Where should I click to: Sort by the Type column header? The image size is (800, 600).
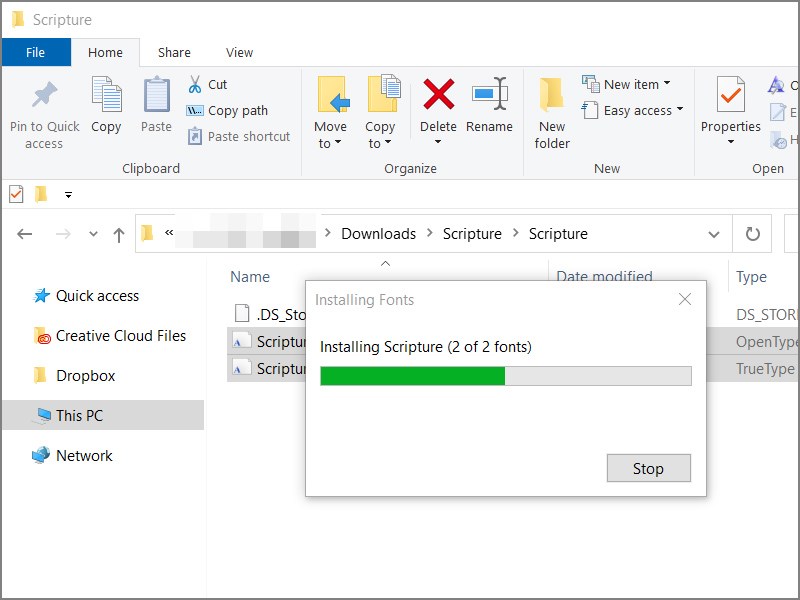(751, 277)
